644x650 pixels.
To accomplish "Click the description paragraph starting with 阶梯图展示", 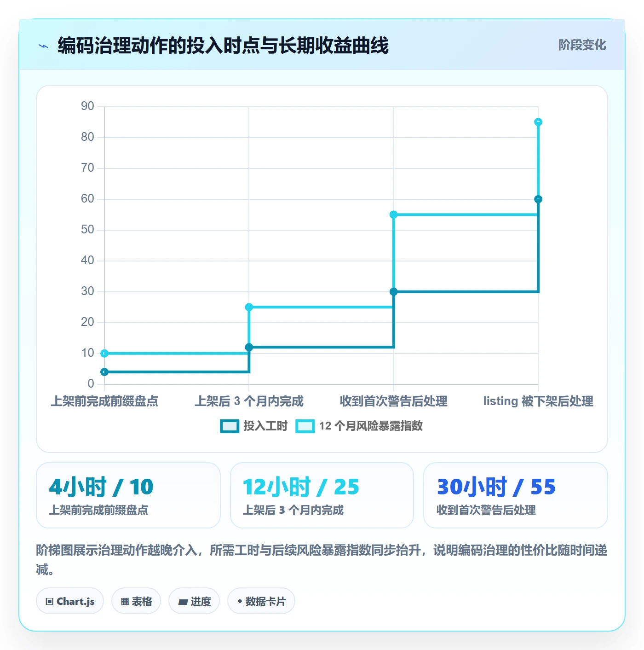I will [x=322, y=560].
